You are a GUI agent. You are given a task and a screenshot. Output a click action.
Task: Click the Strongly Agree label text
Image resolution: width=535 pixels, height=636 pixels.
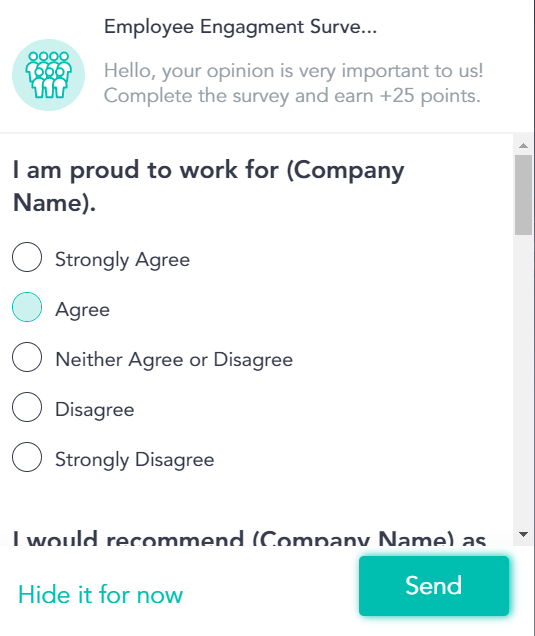(x=122, y=260)
